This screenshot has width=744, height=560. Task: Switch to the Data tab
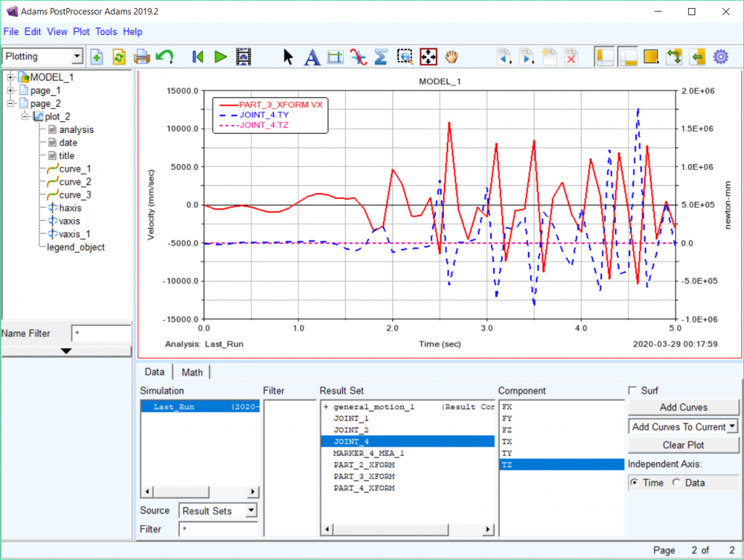click(x=155, y=372)
